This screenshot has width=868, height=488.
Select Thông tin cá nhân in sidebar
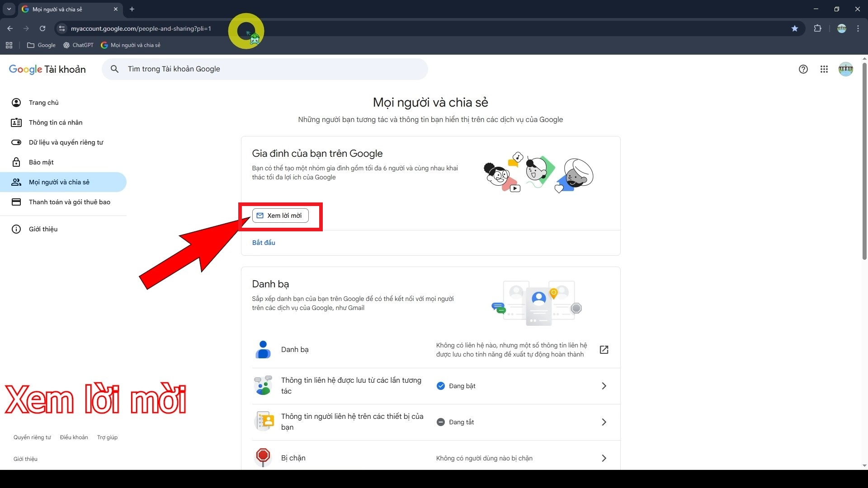point(55,122)
